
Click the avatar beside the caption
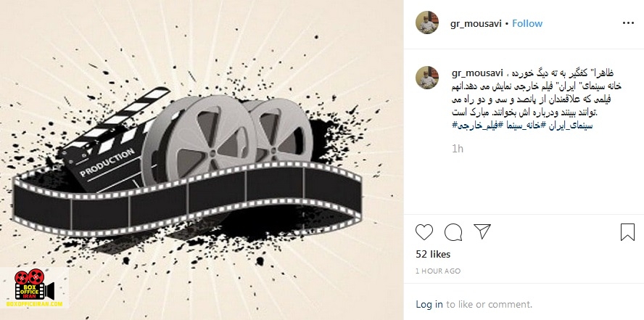(427, 78)
